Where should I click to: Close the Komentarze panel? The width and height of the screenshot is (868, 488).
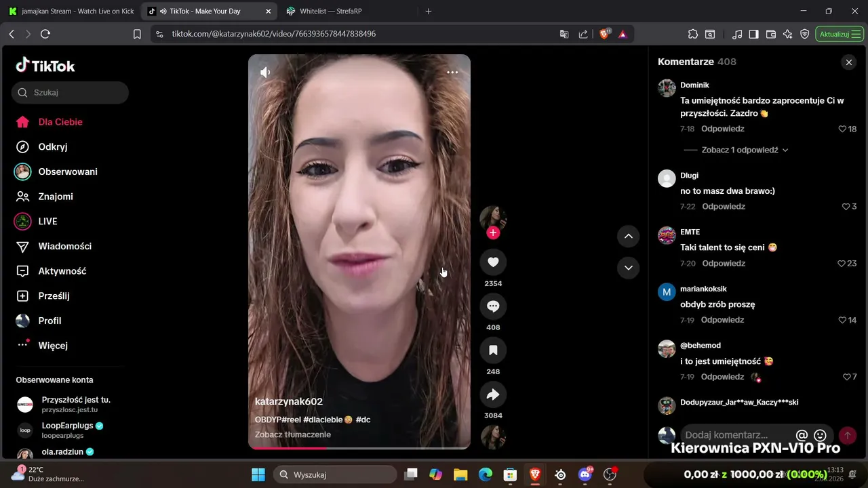(848, 62)
